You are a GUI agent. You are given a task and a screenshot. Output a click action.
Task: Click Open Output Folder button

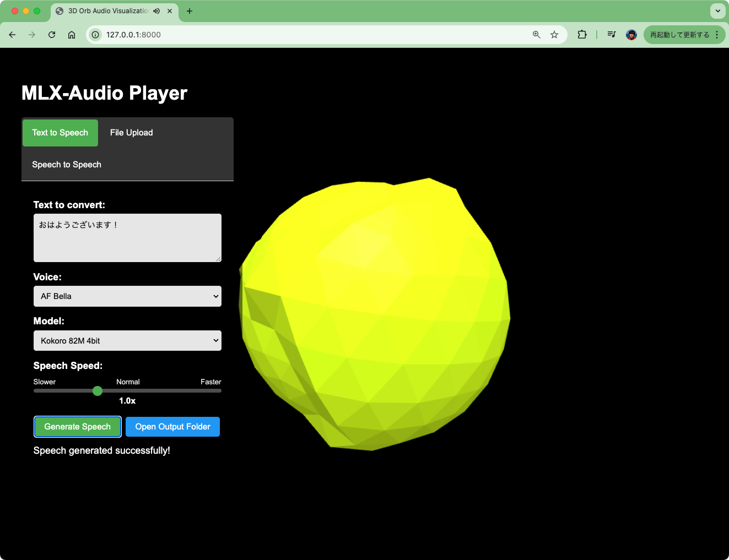click(172, 427)
